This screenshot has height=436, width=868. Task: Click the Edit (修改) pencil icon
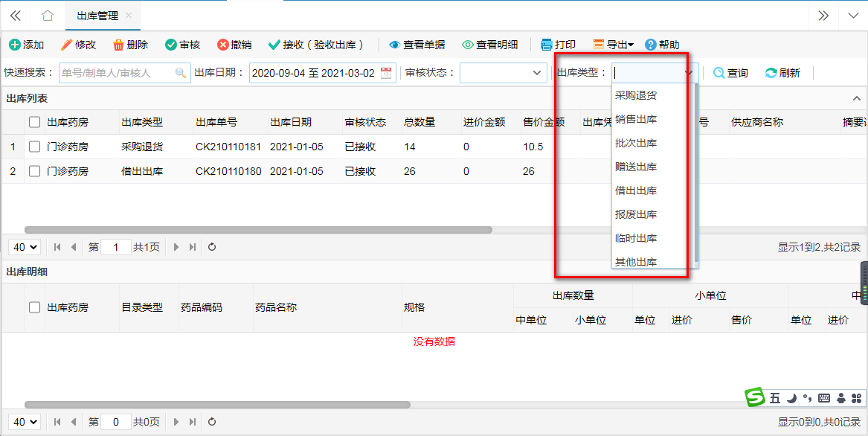(x=67, y=45)
